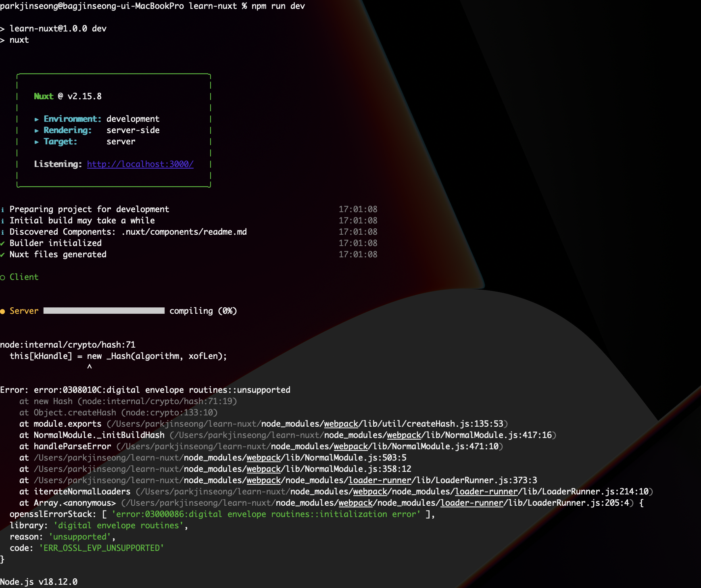
Task: Select the 'Nuxt @ v2.15.8' version text
Action: point(68,96)
